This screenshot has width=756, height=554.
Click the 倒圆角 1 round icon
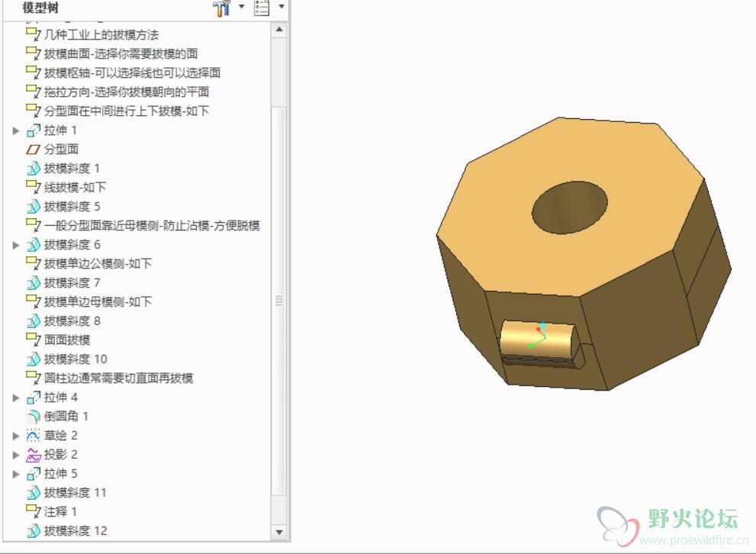34,417
